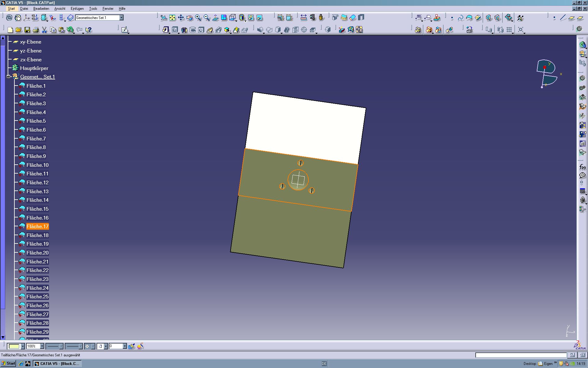Select the xy-Ebene plane
This screenshot has width=588, height=368.
pyautogui.click(x=31, y=42)
